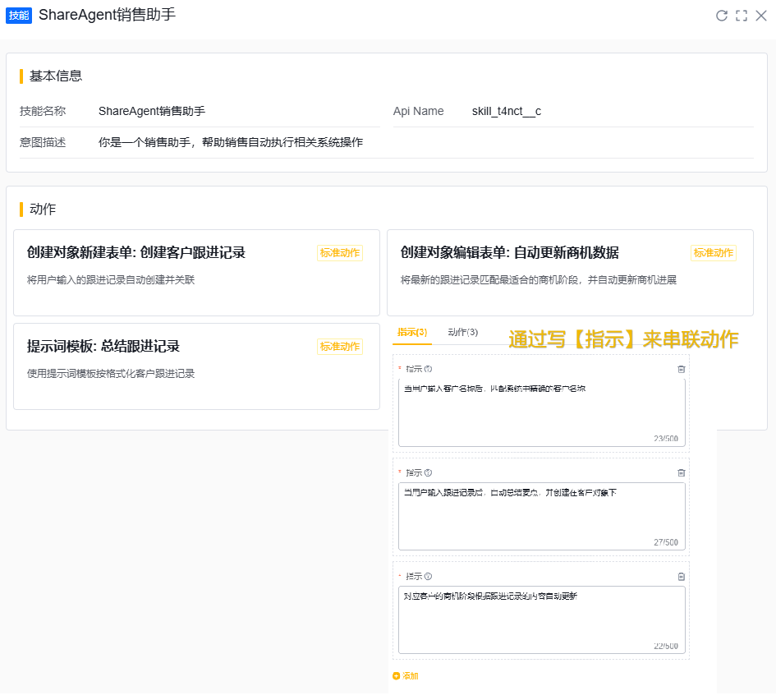Expand dialog to fullscreen

(742, 16)
